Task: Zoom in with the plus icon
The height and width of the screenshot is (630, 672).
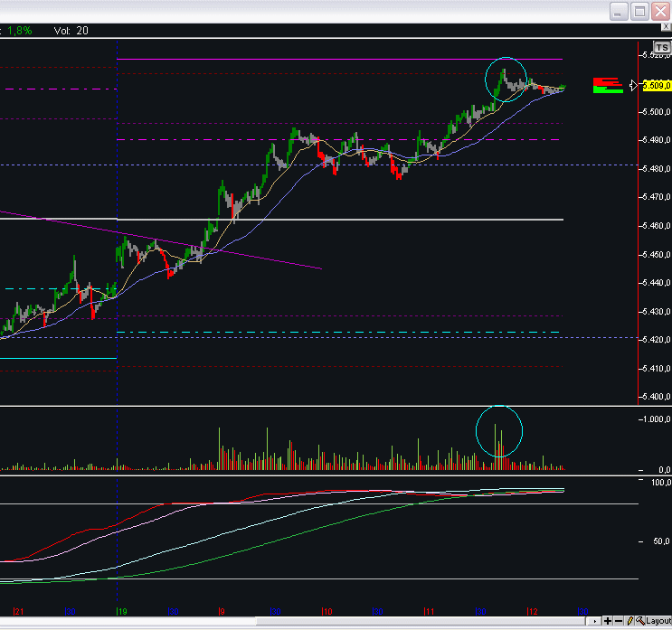Action: [x=607, y=621]
